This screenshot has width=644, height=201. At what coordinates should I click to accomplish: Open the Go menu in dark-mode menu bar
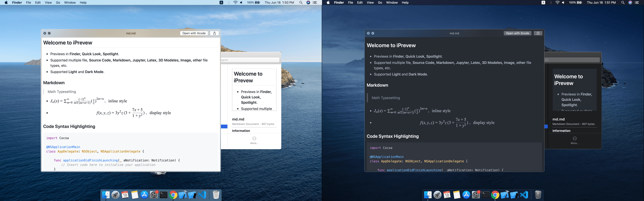click(380, 2)
